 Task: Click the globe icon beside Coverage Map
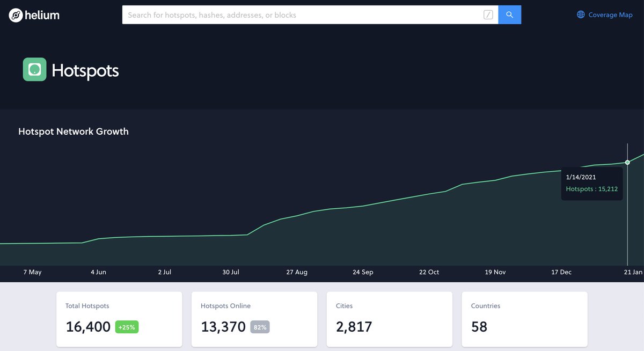(x=581, y=15)
